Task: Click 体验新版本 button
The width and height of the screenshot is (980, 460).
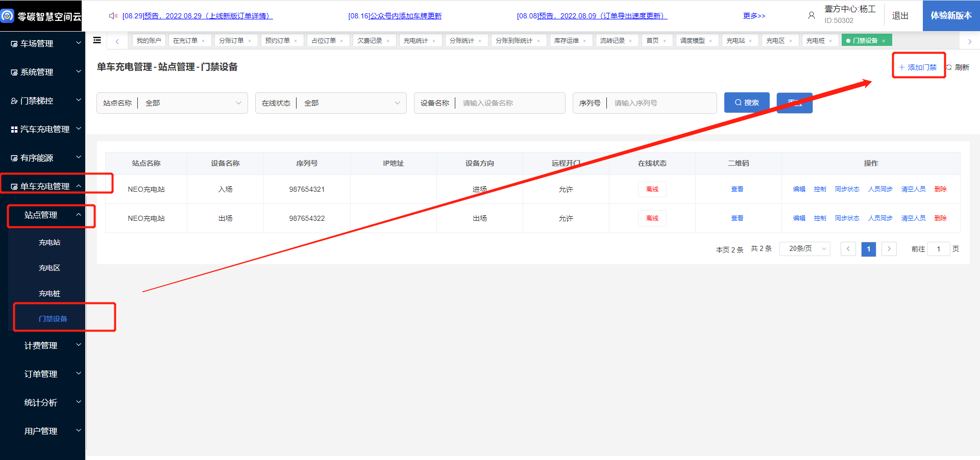Action: 951,15
